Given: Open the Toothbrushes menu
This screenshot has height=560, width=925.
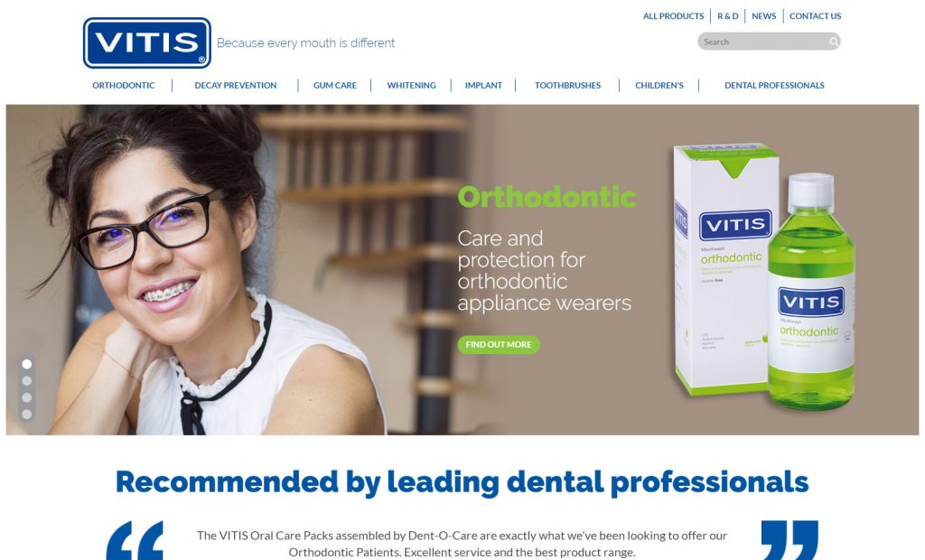Looking at the screenshot, I should [x=567, y=85].
